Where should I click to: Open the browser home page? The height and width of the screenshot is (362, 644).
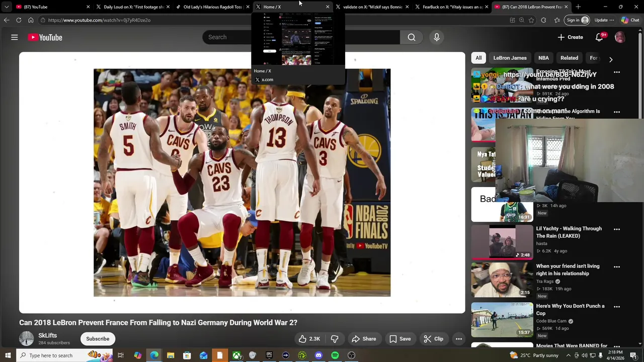[x=31, y=20]
